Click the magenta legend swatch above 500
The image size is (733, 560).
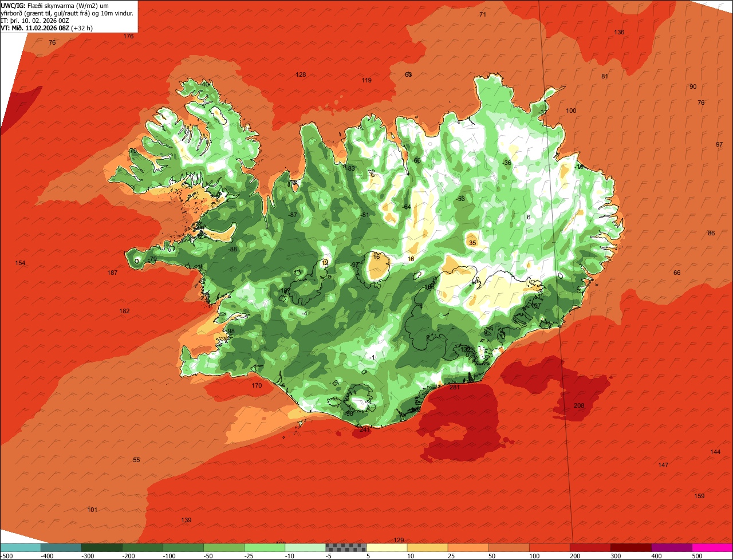[712, 547]
